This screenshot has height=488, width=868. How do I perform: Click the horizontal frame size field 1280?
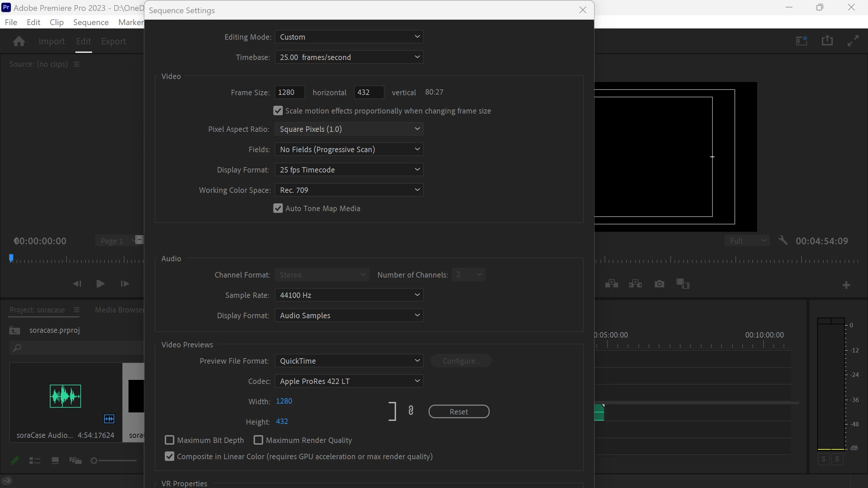(289, 92)
